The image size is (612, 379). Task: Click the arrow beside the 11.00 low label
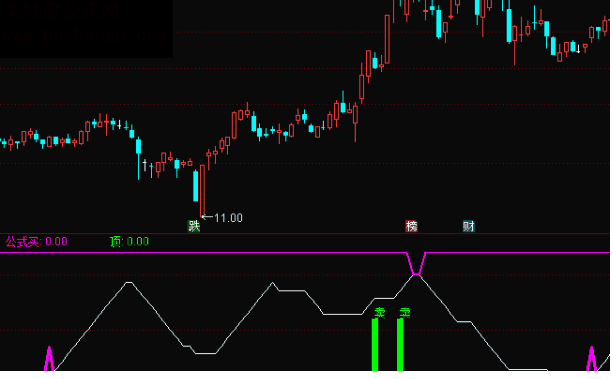pyautogui.click(x=207, y=217)
